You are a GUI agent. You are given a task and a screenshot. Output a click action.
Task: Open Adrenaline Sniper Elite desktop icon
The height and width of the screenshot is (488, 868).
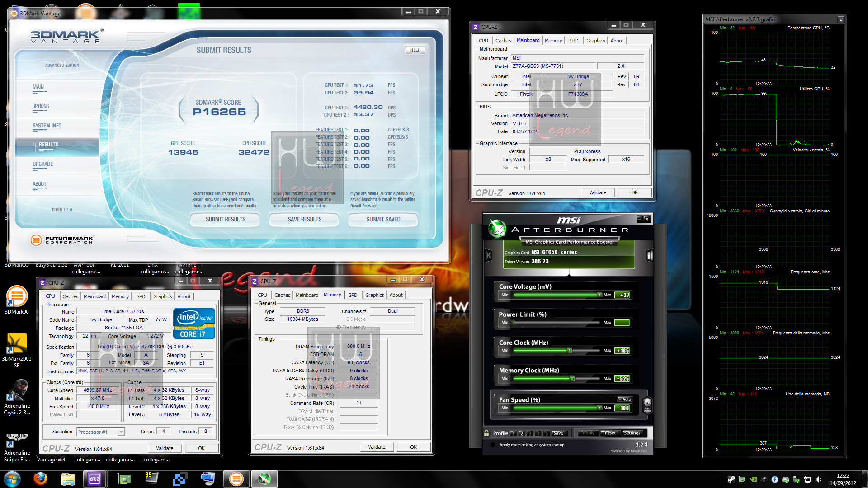tap(17, 447)
